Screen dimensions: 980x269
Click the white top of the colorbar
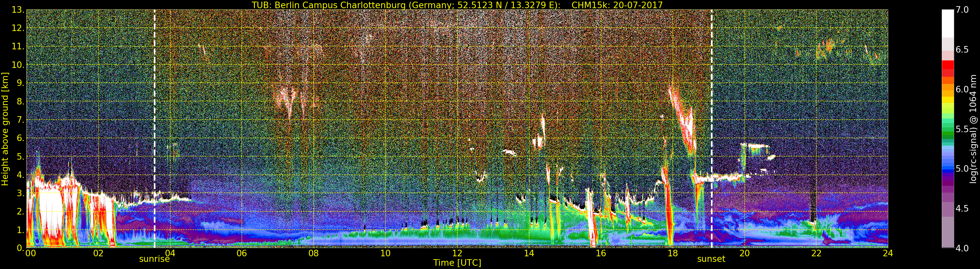[x=948, y=23]
